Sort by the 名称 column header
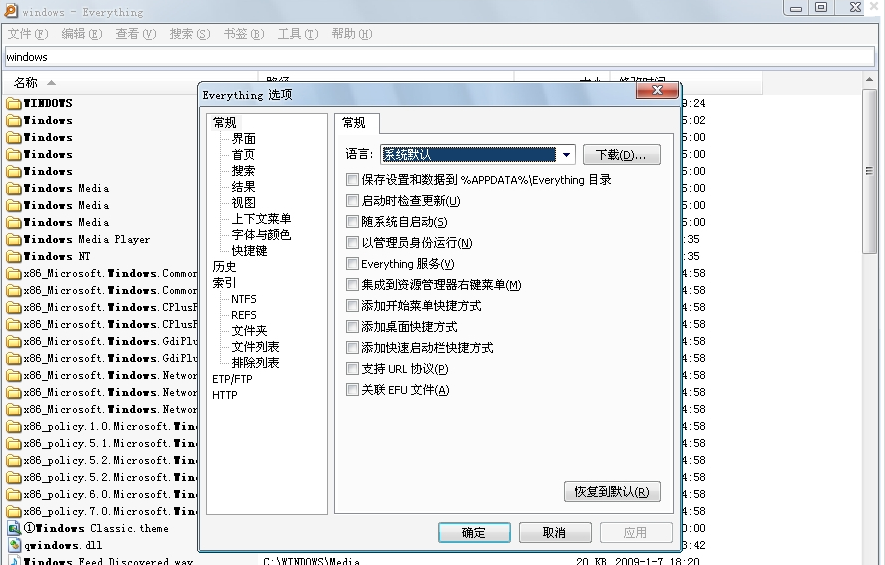 (x=27, y=82)
